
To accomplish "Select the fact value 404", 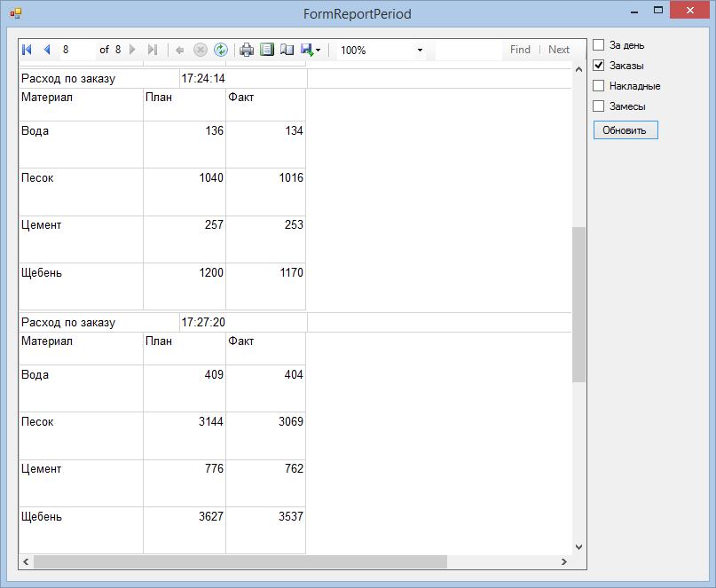I will point(294,374).
